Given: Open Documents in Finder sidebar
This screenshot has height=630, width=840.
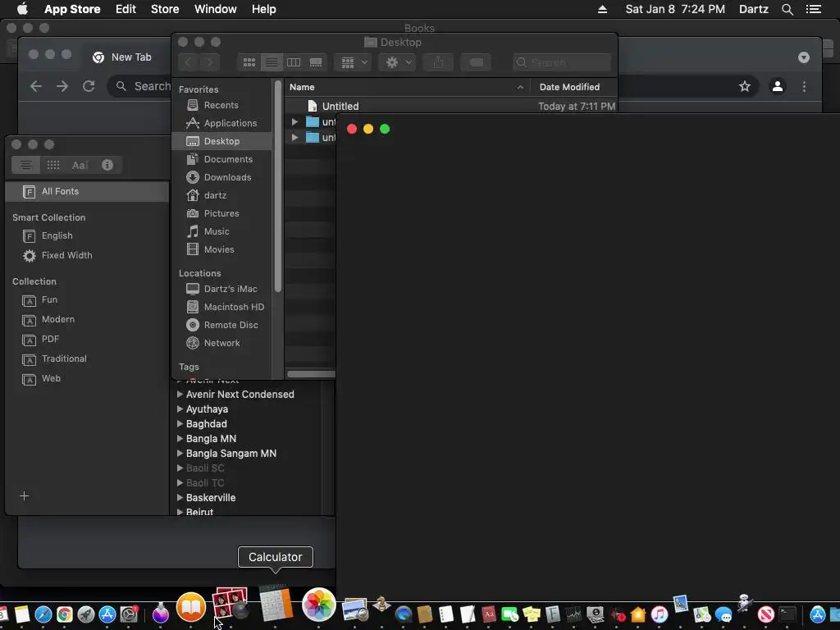Looking at the screenshot, I should pyautogui.click(x=221, y=159).
